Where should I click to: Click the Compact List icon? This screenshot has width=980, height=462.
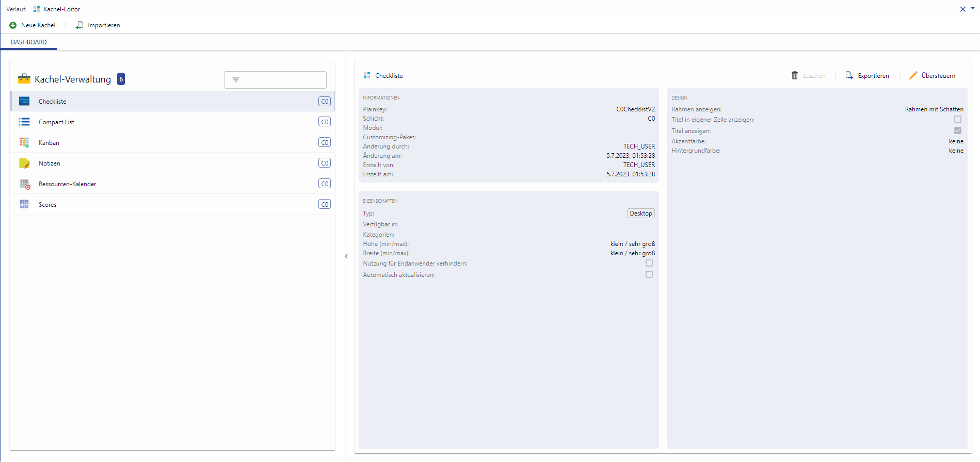[x=24, y=122]
